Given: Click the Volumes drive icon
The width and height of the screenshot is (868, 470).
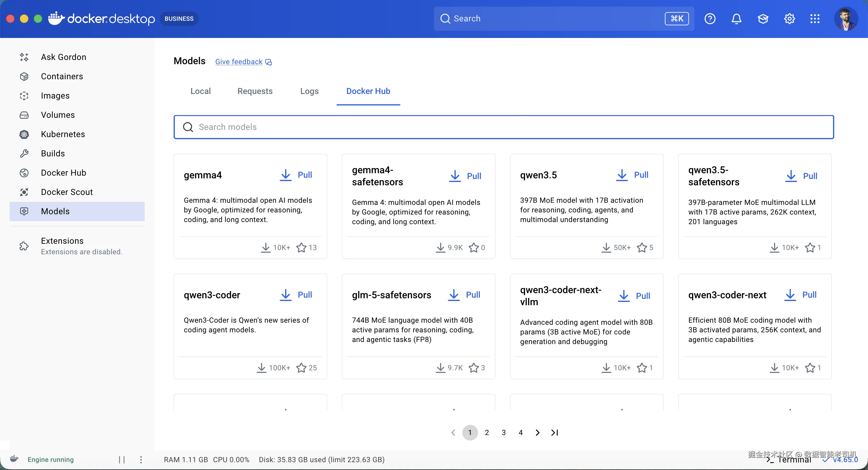Looking at the screenshot, I should 24,115.
